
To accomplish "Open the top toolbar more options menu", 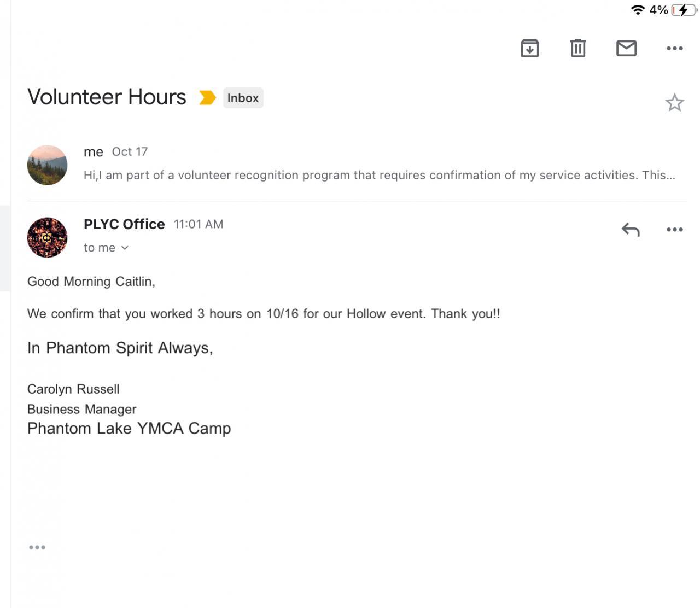I will [674, 49].
